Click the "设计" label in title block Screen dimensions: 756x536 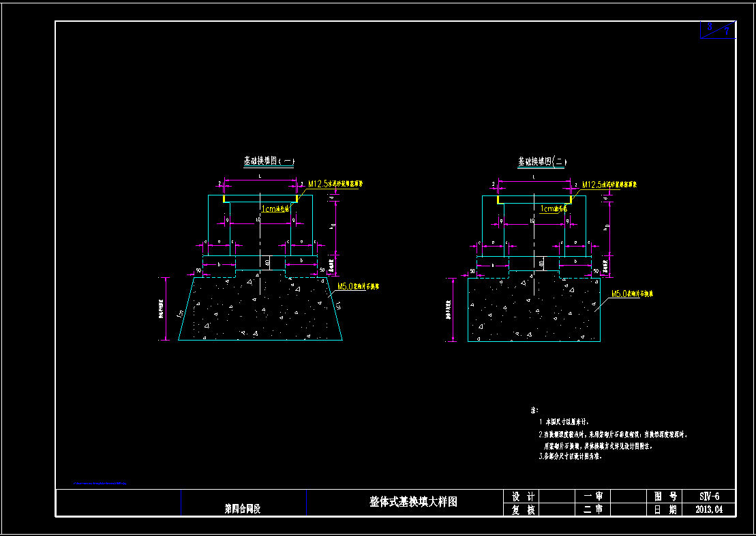tap(523, 496)
